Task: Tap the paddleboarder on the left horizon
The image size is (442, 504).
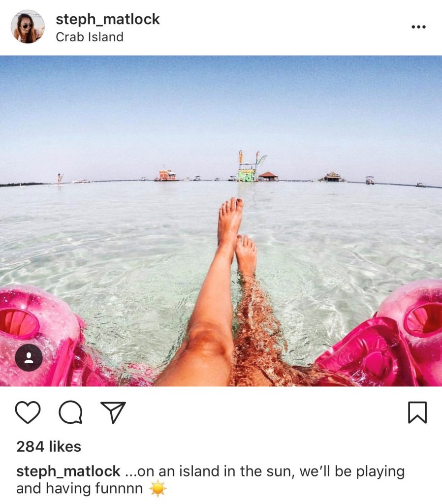Action: point(60,179)
